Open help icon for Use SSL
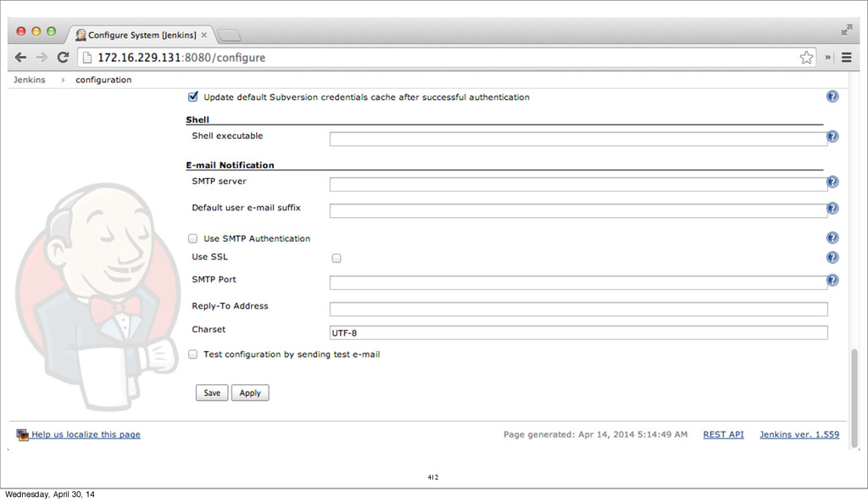This screenshot has height=502, width=868. [x=832, y=257]
